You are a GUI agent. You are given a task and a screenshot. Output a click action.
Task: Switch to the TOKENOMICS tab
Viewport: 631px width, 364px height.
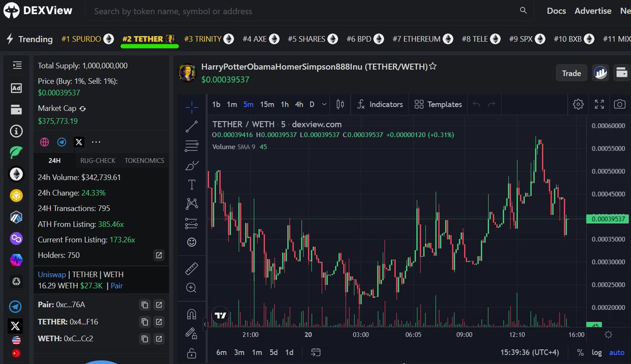(145, 161)
